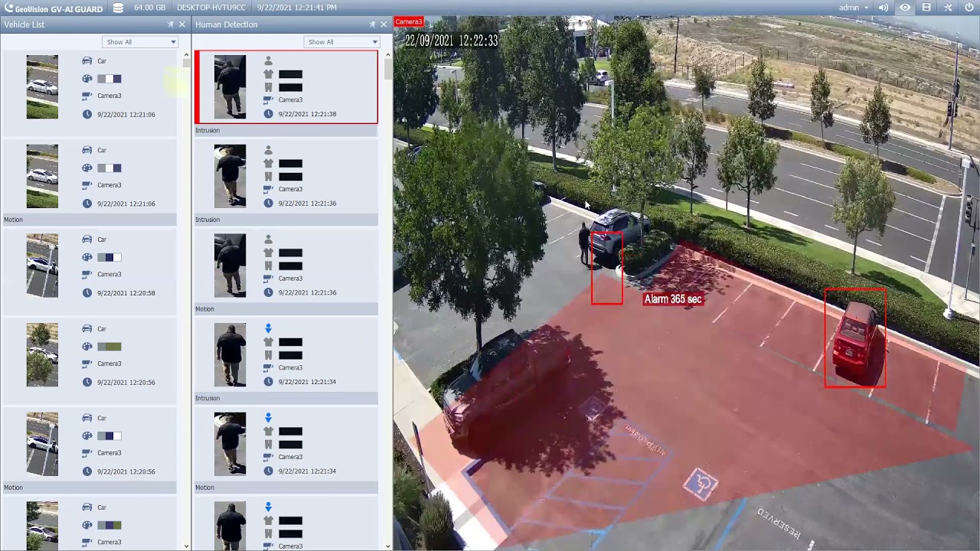Screen dimensions: 980x551
Task: Click the GeoVision GV-AI Guard logo
Action: tap(52, 8)
